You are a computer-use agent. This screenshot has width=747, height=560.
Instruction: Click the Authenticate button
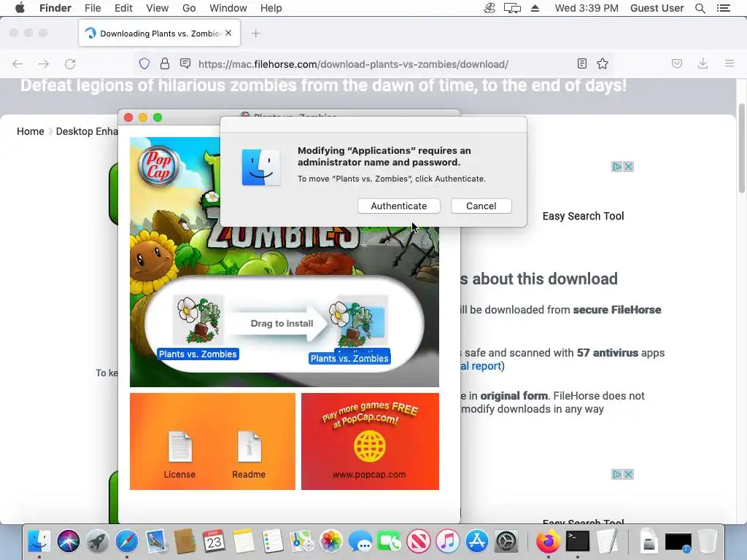pos(399,206)
